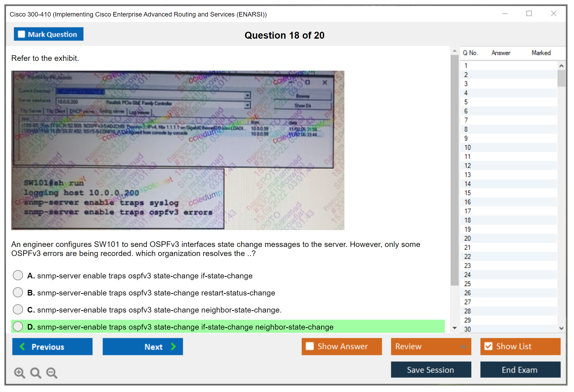Click the question pane vertical scrollbar
Viewport: 574px width, 392px height.
tap(454, 171)
